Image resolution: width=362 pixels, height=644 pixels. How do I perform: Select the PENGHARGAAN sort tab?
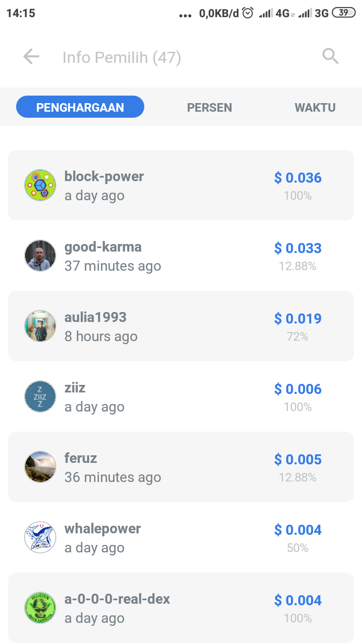(x=80, y=107)
